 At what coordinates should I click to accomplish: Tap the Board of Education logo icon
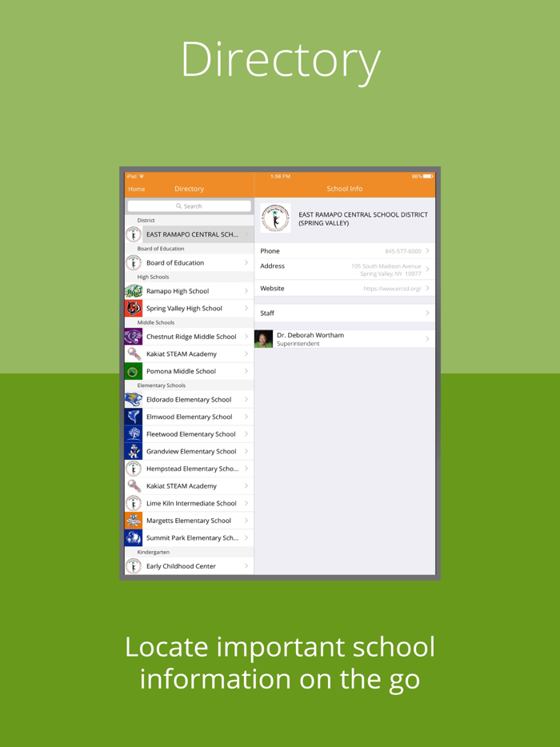[134, 263]
